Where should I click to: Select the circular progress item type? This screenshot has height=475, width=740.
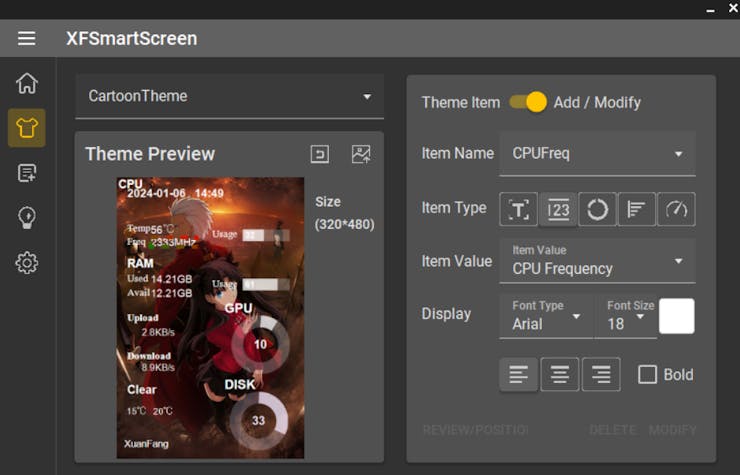pyautogui.click(x=597, y=209)
